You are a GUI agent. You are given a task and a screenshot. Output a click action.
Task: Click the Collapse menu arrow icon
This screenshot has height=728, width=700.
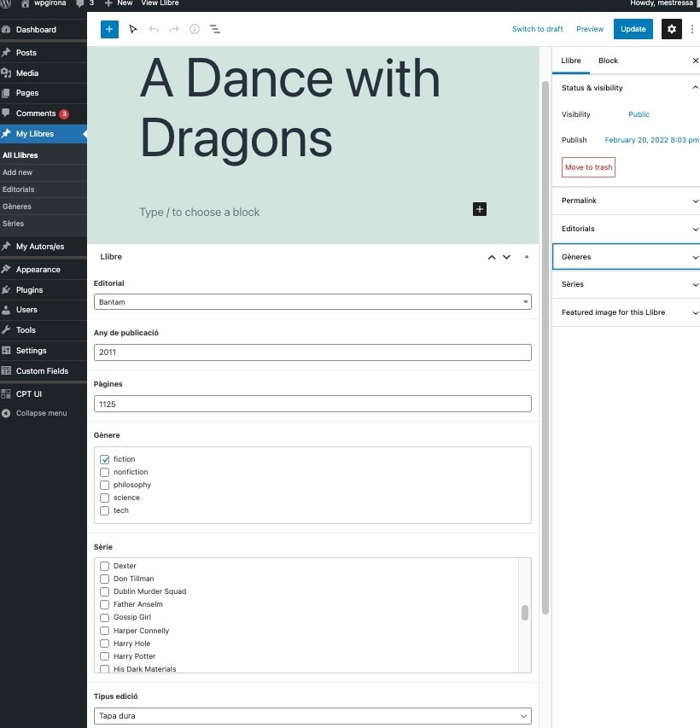(x=6, y=413)
